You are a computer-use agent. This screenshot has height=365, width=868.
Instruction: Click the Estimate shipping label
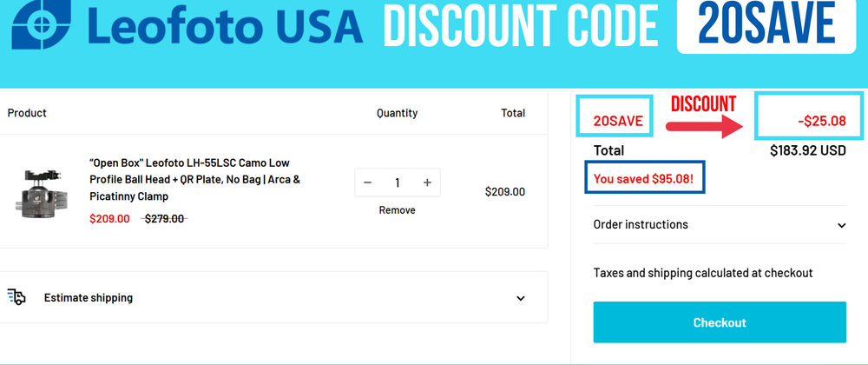click(89, 298)
